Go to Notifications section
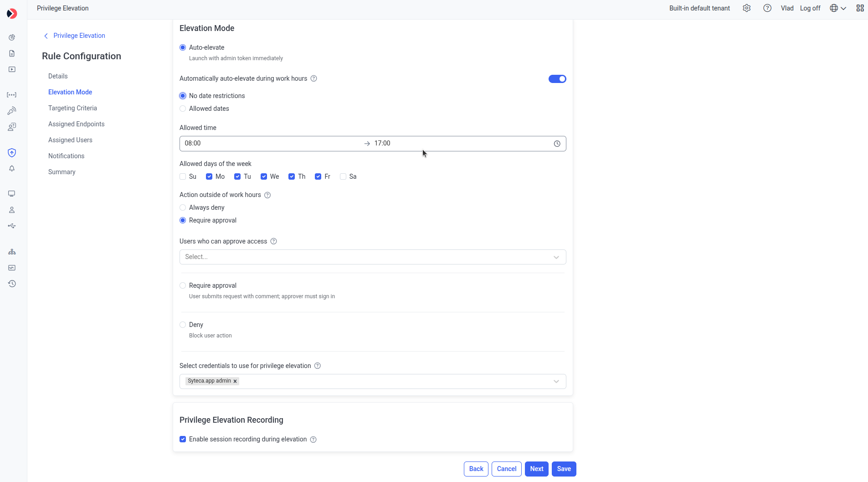868x482 pixels. (66, 156)
